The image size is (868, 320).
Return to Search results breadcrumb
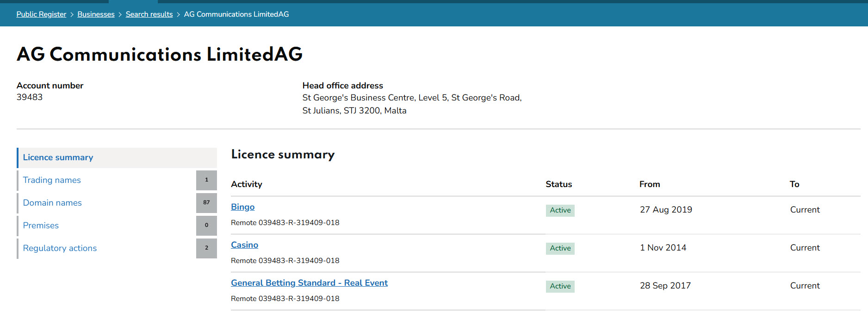tap(149, 14)
